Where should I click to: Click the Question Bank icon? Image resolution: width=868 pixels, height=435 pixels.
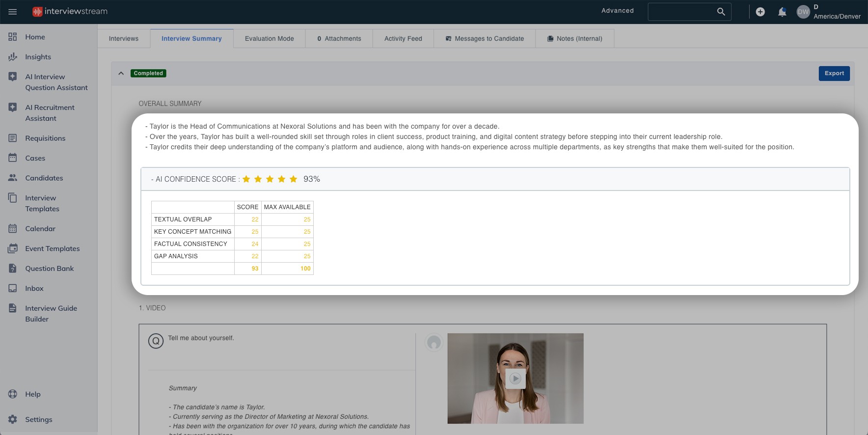[x=13, y=268]
